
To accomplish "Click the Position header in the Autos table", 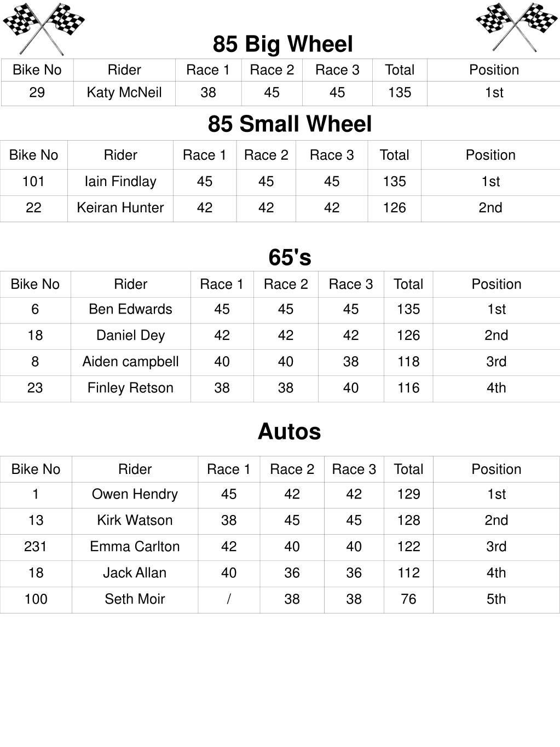I will pyautogui.click(x=496, y=470).
